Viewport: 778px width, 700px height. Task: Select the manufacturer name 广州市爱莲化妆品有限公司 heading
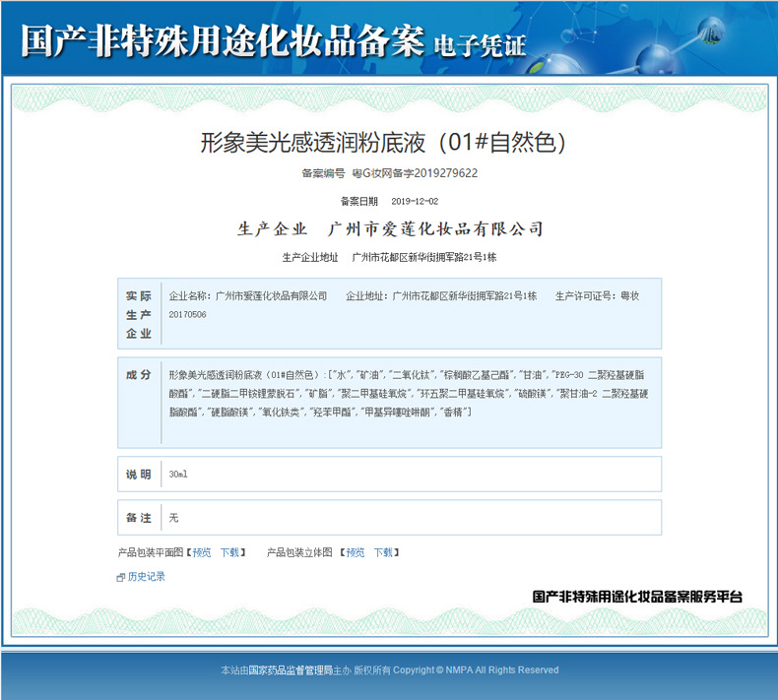[435, 228]
